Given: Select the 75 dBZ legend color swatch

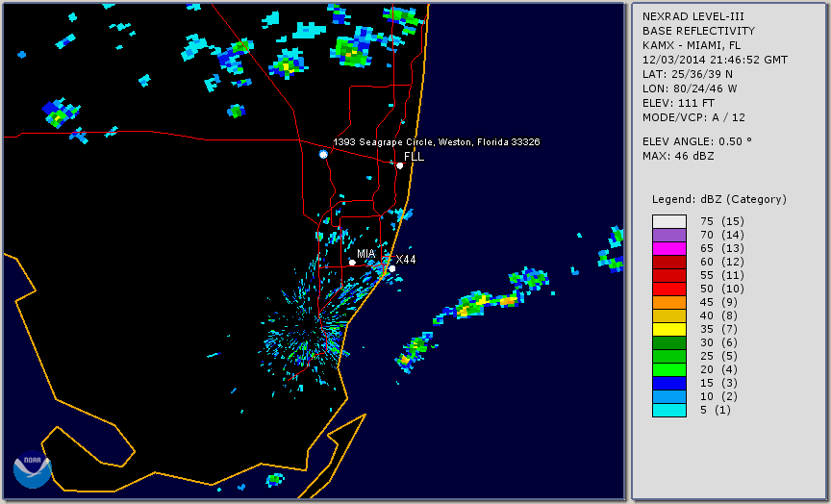Looking at the screenshot, I should 669,221.
